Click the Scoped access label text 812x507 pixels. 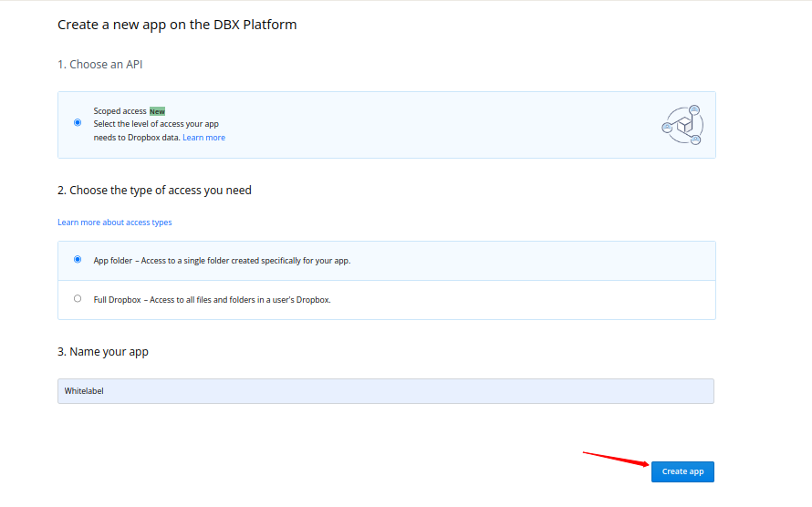point(120,111)
